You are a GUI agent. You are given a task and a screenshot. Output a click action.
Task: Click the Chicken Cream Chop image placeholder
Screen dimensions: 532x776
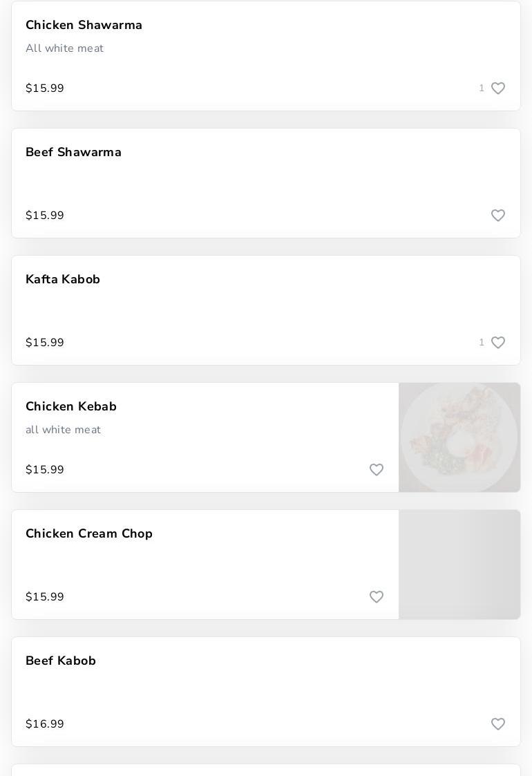tap(459, 565)
